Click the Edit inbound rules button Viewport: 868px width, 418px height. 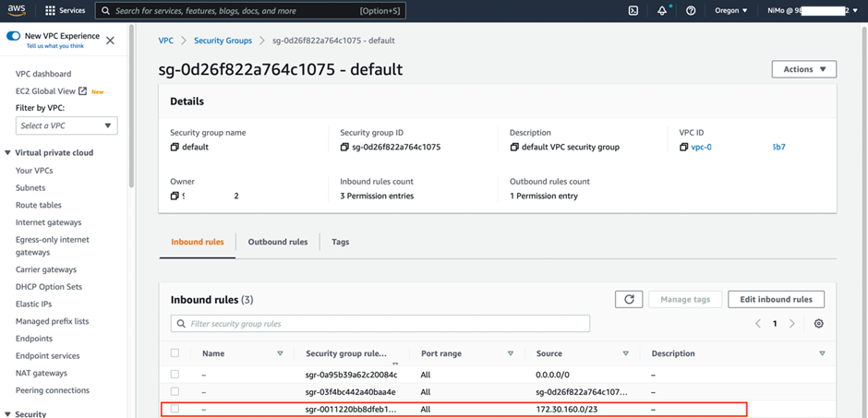point(776,299)
